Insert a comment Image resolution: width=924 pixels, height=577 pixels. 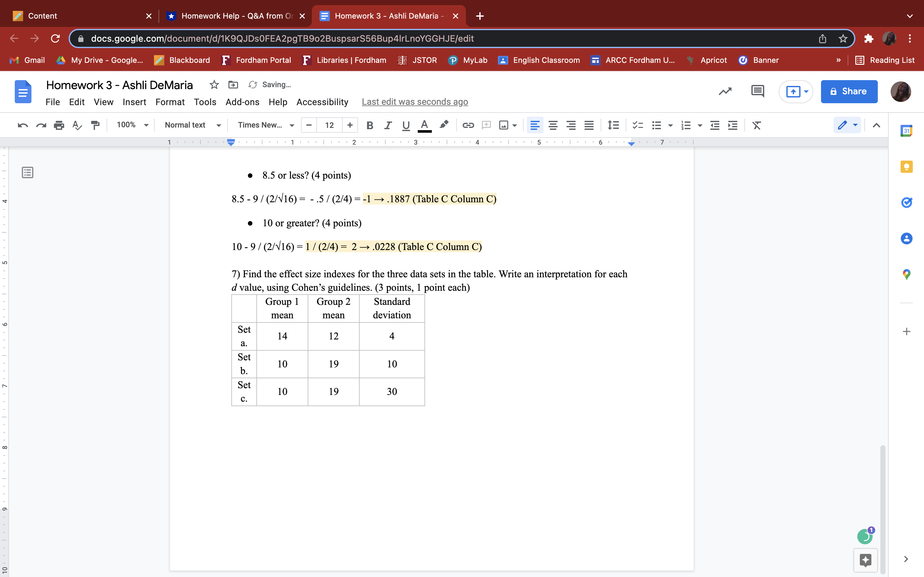point(486,125)
